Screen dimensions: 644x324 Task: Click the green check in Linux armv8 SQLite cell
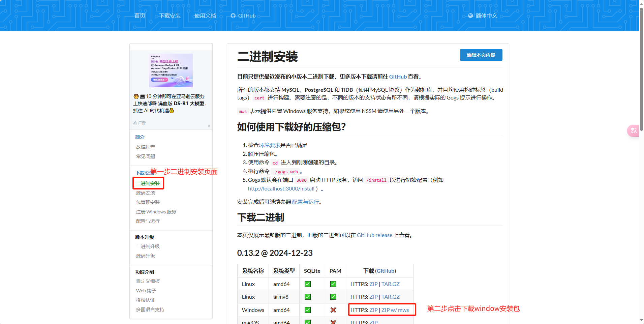[x=308, y=297]
